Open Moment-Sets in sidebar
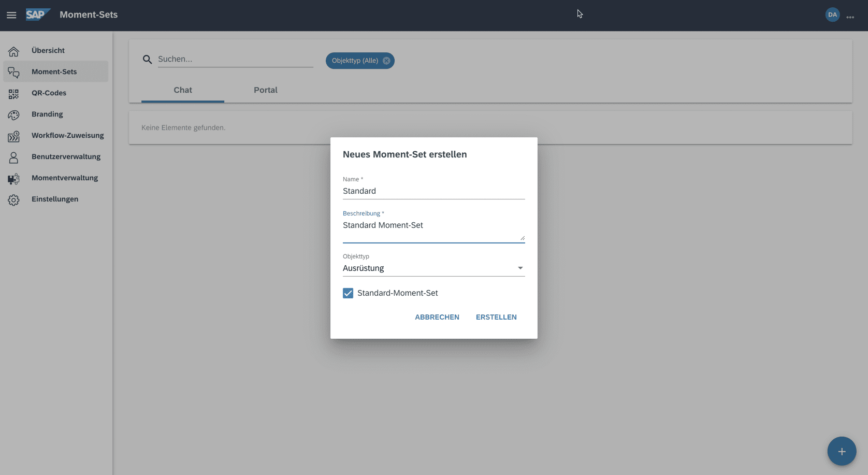Screen dimensions: 868x475 click(56, 71)
